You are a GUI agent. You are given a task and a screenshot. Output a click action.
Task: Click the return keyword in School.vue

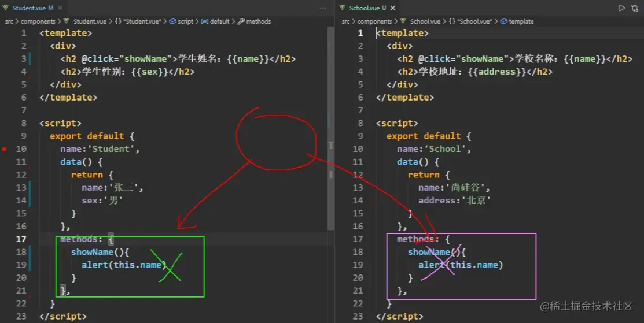coord(424,175)
